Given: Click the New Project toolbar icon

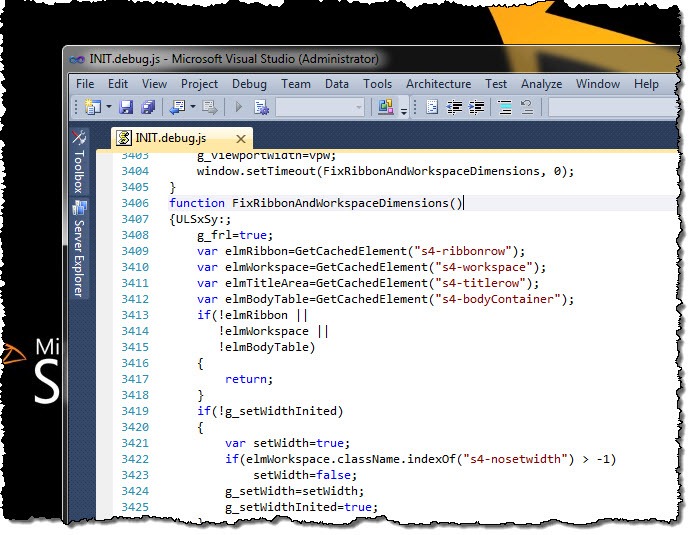Looking at the screenshot, I should coord(93,107).
